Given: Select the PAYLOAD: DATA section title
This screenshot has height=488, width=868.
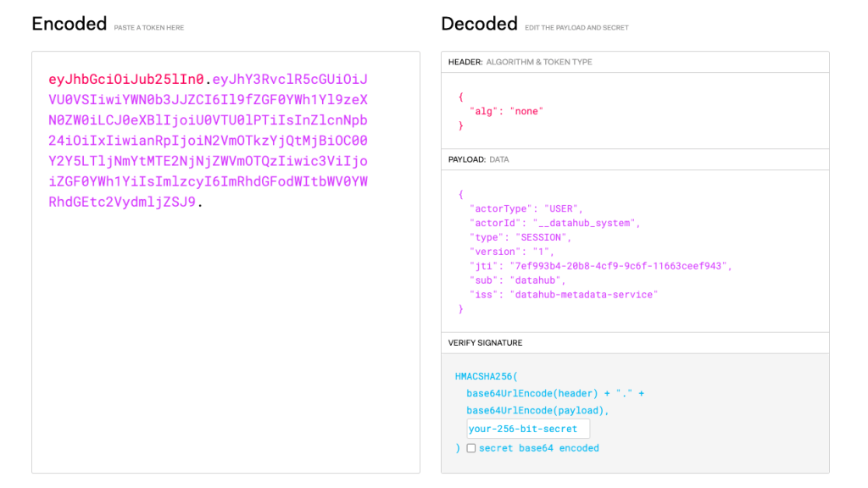Looking at the screenshot, I should (478, 159).
